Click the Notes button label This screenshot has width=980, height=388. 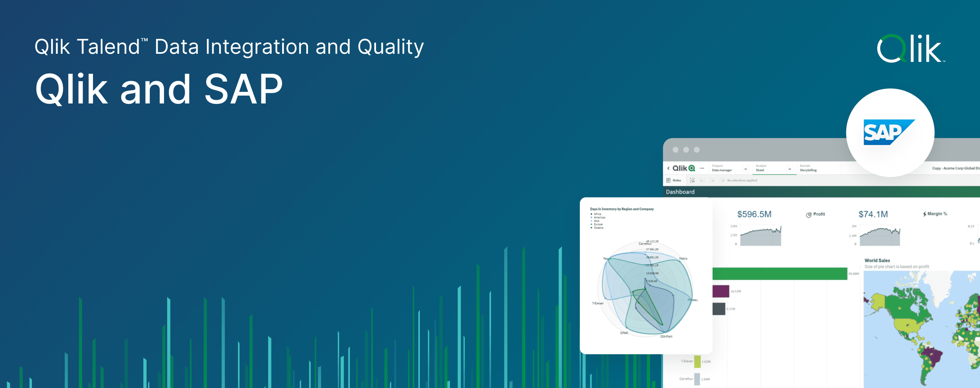tap(677, 180)
